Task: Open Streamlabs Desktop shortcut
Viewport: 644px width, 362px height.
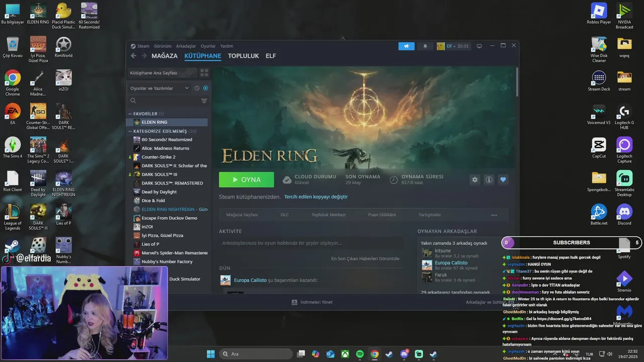Action: tap(624, 184)
